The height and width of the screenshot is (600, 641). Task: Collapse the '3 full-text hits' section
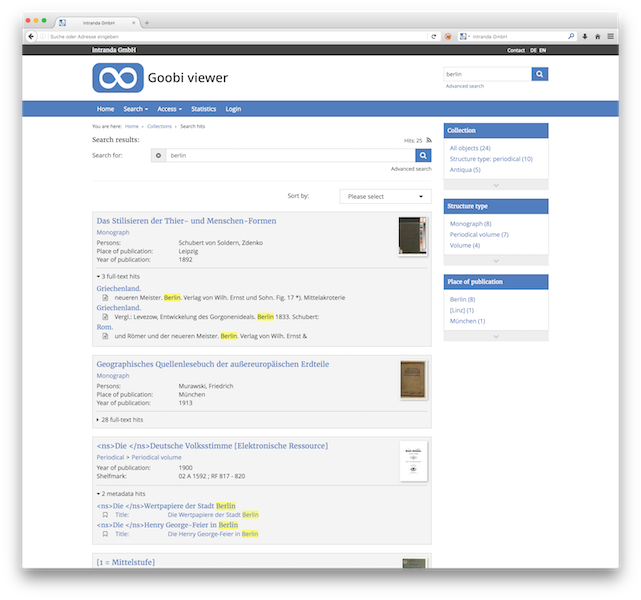click(118, 276)
